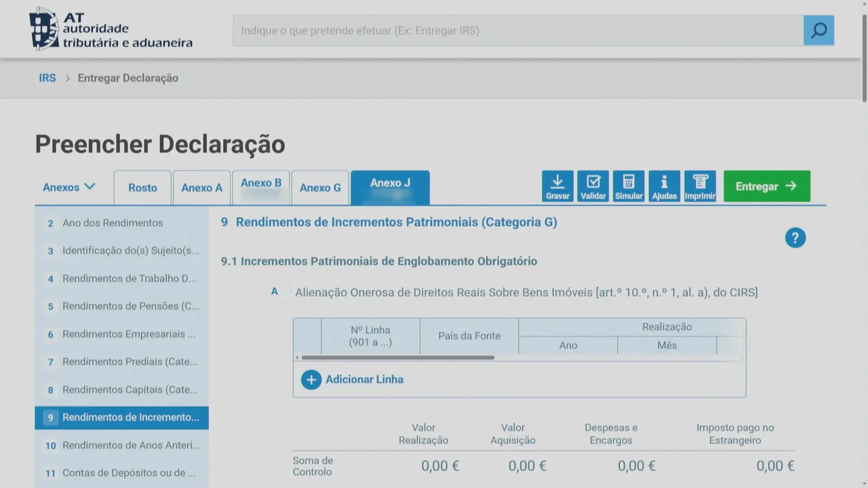868x488 pixels.
Task: Click the blue question mark help icon
Action: click(x=795, y=238)
